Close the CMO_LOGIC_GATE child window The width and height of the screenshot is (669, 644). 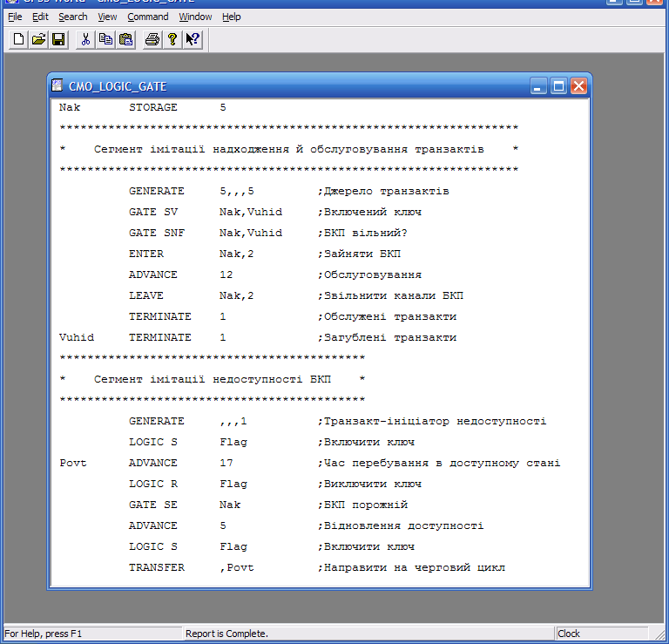pyautogui.click(x=579, y=86)
